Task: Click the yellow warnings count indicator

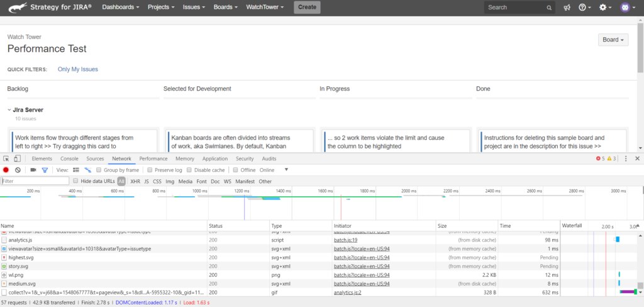Action: [x=611, y=159]
